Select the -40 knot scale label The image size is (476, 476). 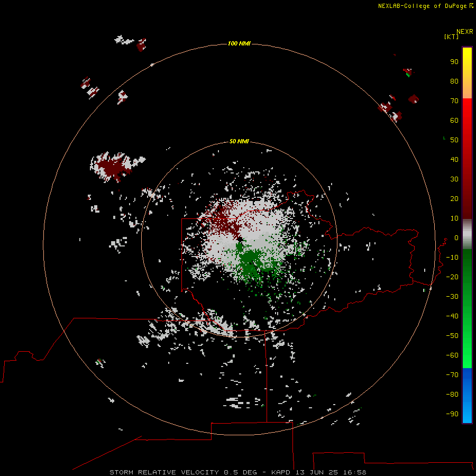click(x=452, y=316)
